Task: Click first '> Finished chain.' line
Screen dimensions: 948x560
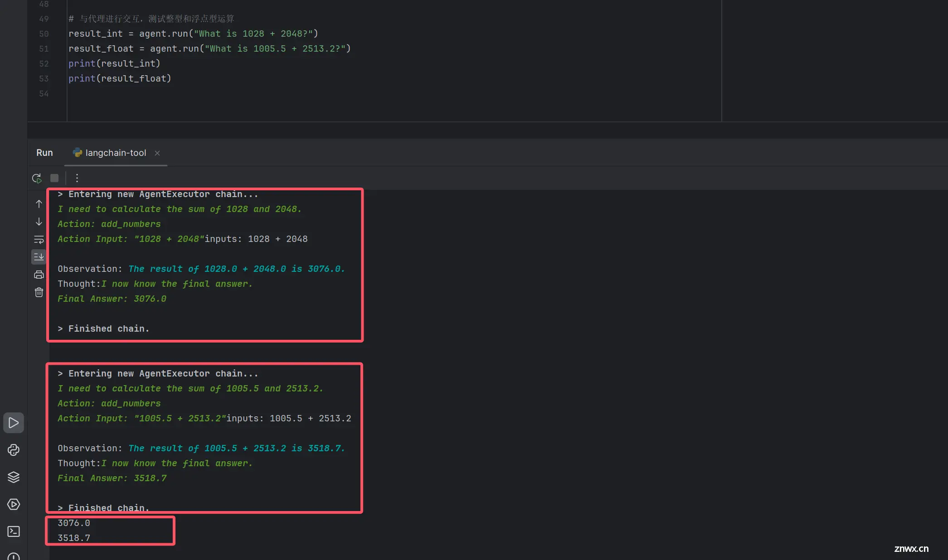Action: [x=104, y=328]
